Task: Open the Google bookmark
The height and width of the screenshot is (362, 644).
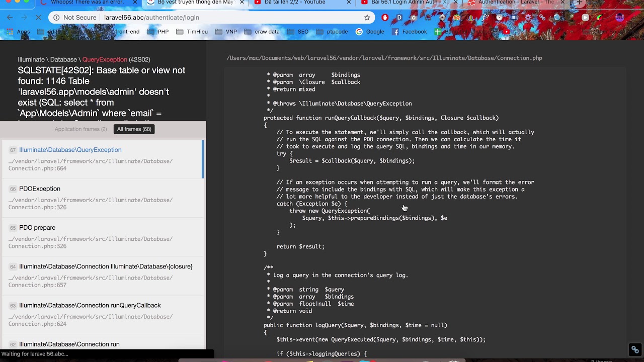Action: tap(370, 32)
